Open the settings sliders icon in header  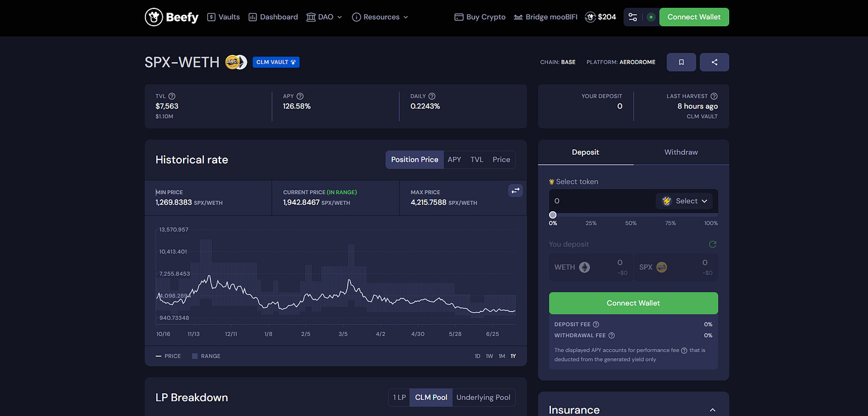(x=633, y=17)
